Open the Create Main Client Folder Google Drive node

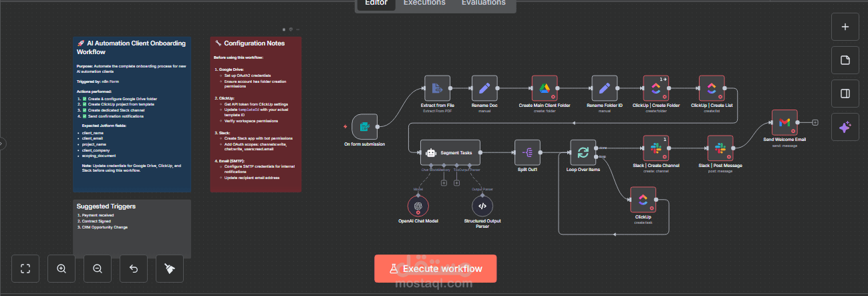tap(545, 88)
